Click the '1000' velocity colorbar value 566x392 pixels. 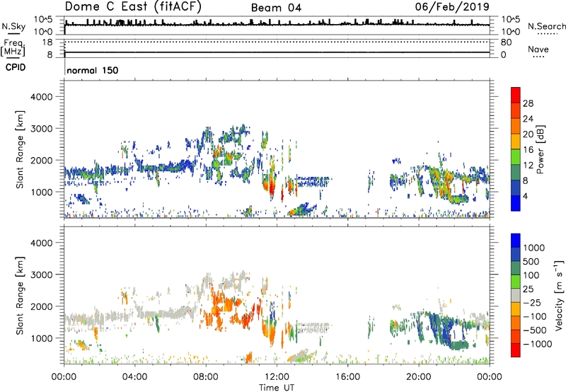point(534,248)
